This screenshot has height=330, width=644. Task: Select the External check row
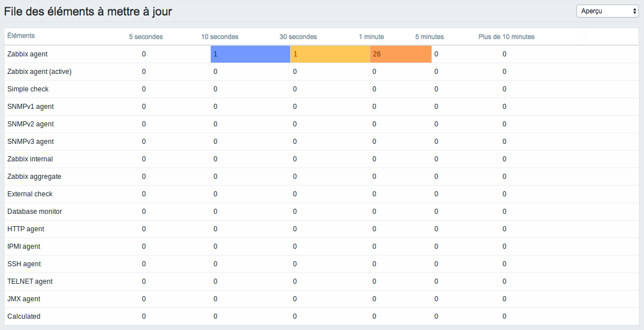pos(322,194)
